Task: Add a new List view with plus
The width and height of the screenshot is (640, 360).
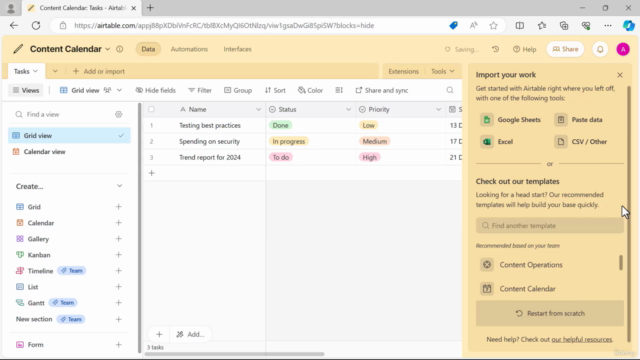Action: 118,287
